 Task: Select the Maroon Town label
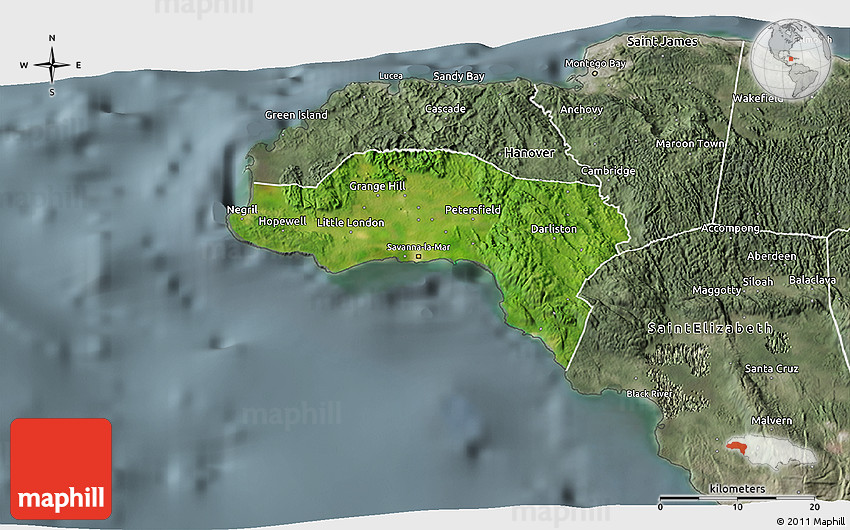pyautogui.click(x=689, y=144)
